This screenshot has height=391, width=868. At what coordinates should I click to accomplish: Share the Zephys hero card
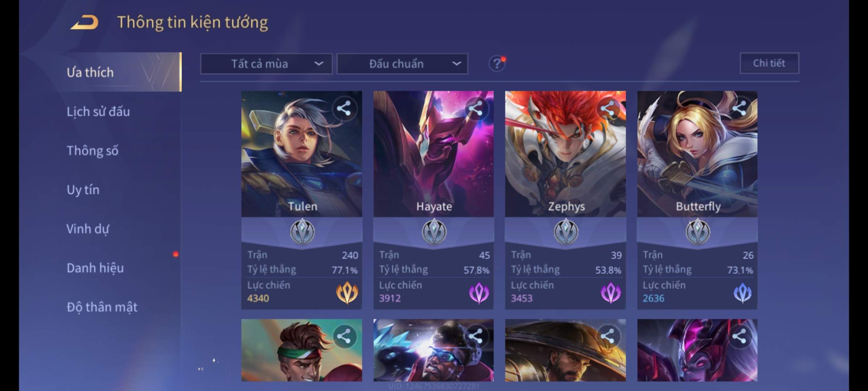(x=608, y=109)
